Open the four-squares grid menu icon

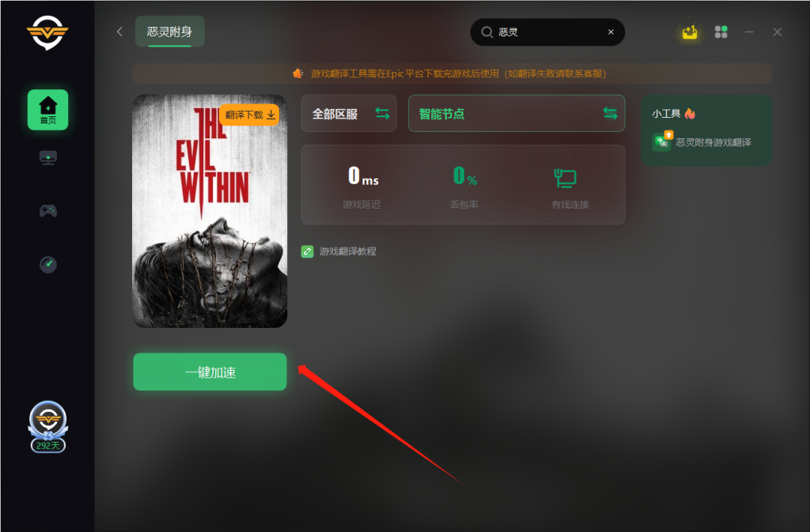721,32
